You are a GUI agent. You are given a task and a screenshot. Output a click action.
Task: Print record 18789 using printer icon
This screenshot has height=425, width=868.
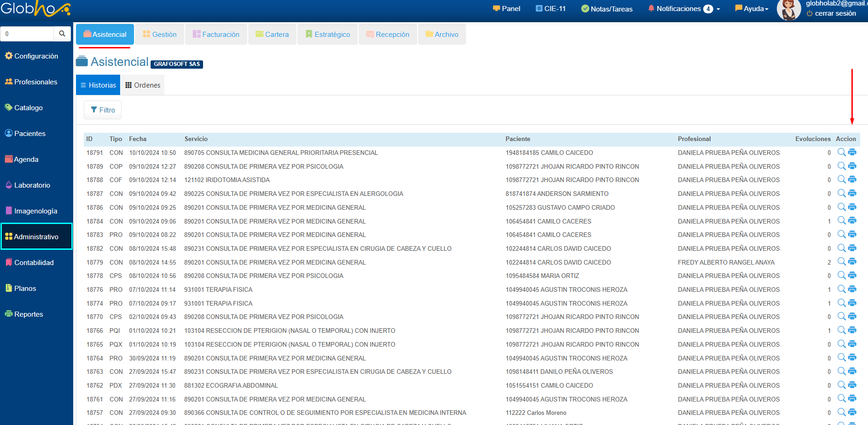(852, 166)
